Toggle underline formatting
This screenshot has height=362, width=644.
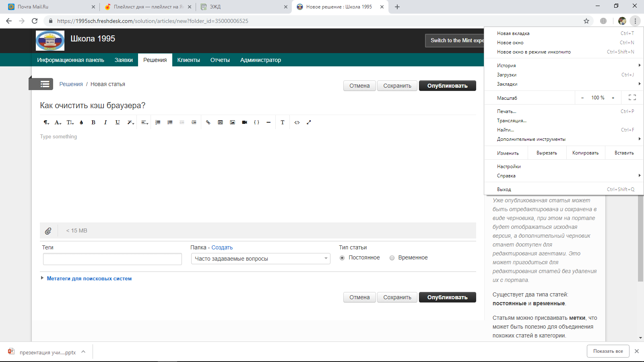[118, 122]
